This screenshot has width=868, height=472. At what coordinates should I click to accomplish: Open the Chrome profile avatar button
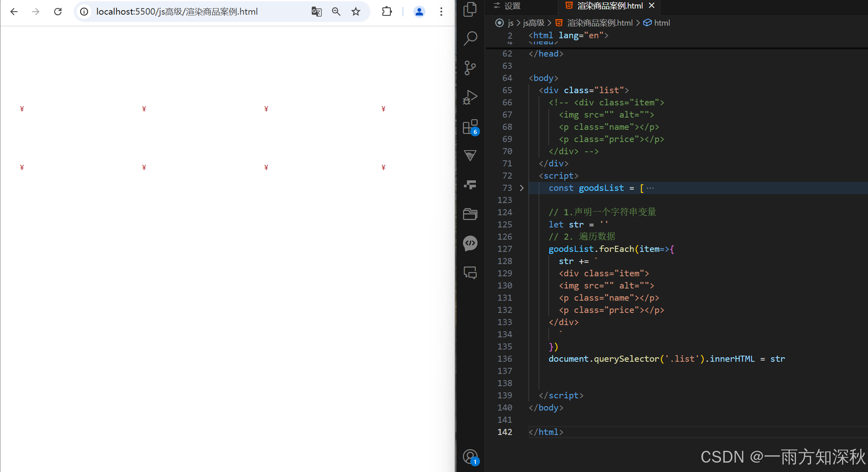(x=419, y=12)
